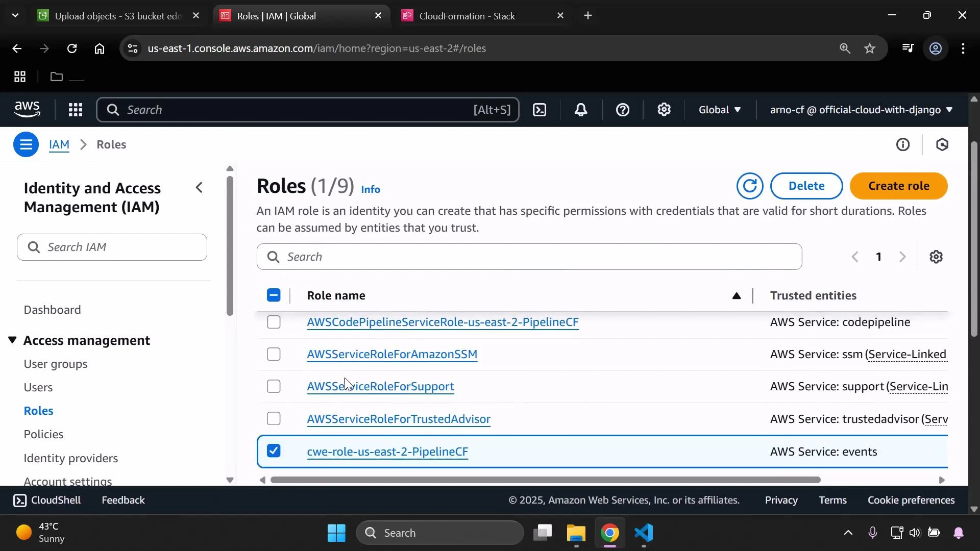Click the Create role button

point(899,186)
